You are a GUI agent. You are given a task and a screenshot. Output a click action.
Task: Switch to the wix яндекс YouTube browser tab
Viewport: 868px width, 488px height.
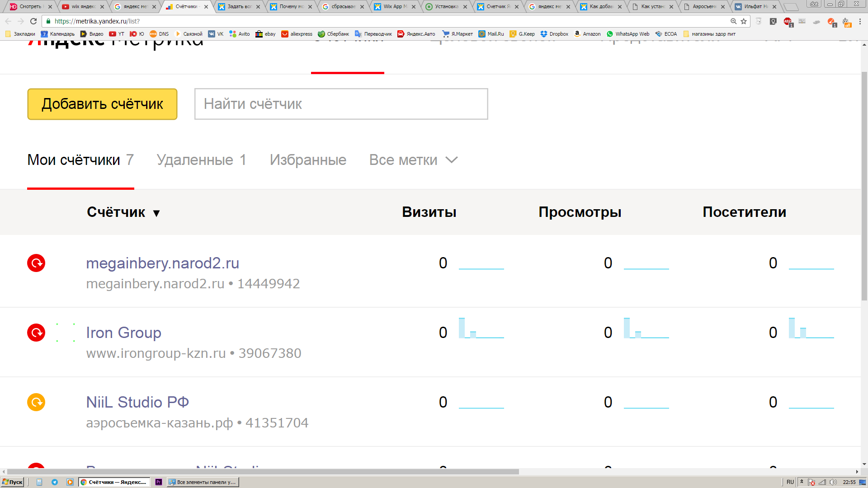coord(84,7)
